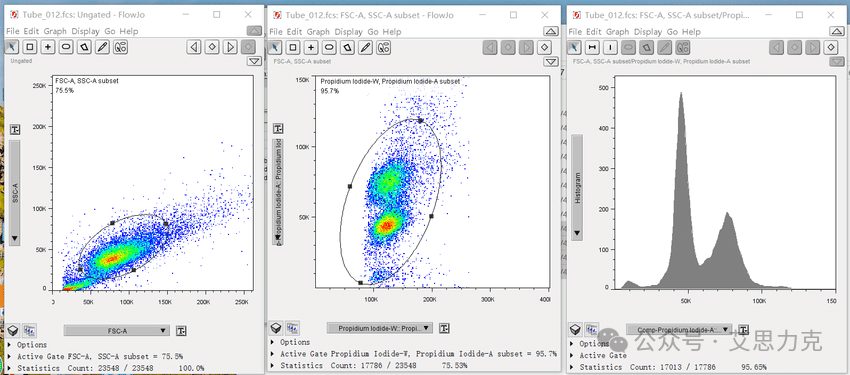Image resolution: width=850 pixels, height=375 pixels.
Task: Select the quadrant tool in middle FSC-A, SSC-A subset window
Action: point(311,47)
